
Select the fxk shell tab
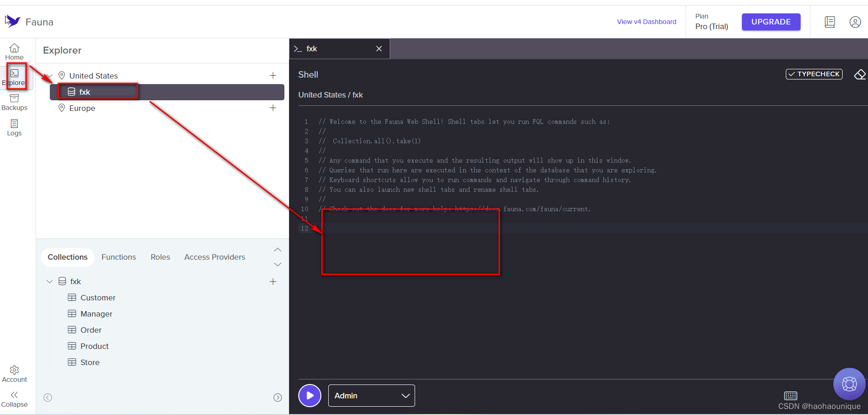(339, 49)
